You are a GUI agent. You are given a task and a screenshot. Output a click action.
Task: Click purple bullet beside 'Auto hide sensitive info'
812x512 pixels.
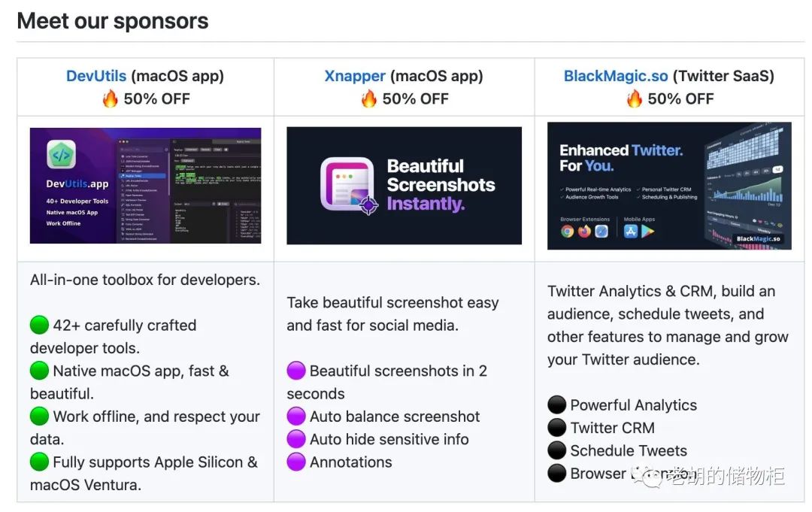(x=296, y=439)
